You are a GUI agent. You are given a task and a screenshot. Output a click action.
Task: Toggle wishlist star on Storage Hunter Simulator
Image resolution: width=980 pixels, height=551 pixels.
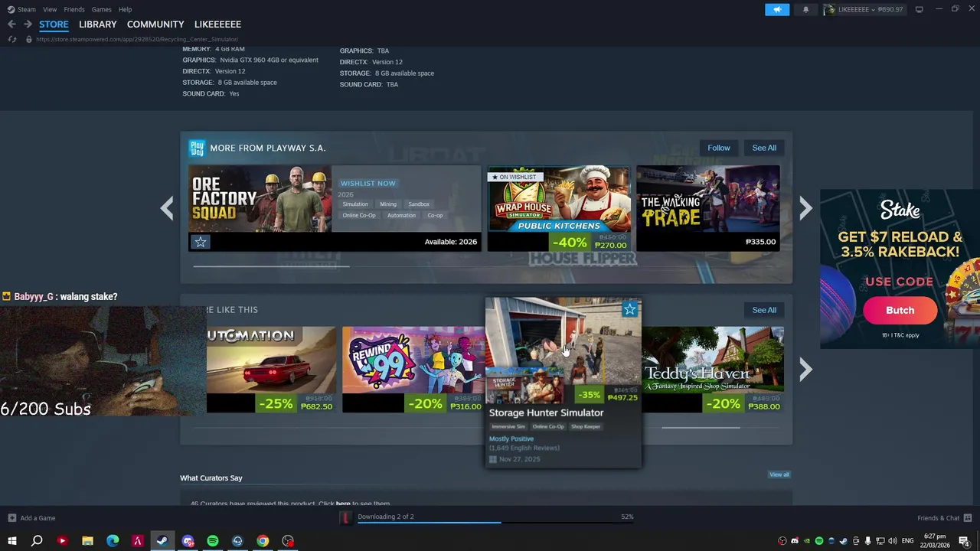(629, 309)
